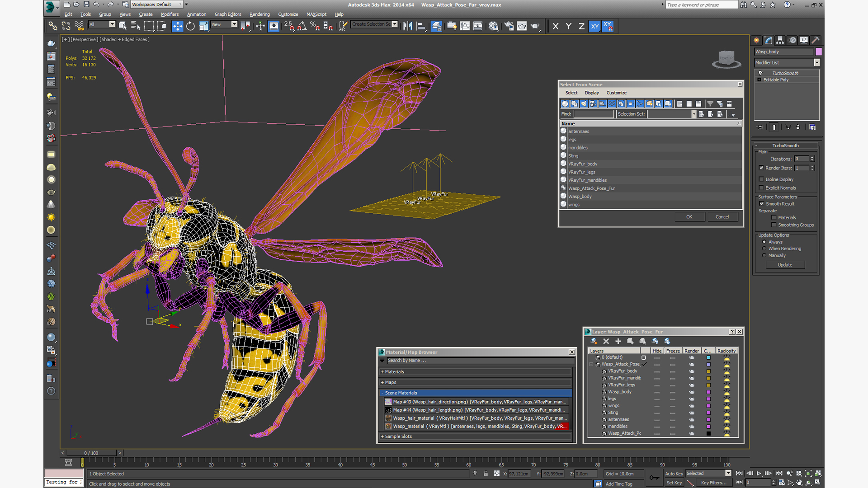
Task: Toggle Display Lights filter in Select From Scene
Action: (584, 104)
